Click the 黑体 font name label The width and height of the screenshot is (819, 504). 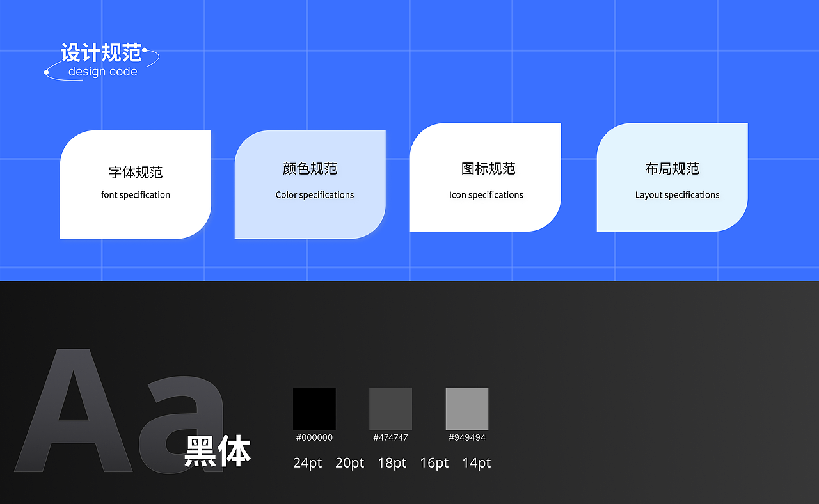click(219, 451)
